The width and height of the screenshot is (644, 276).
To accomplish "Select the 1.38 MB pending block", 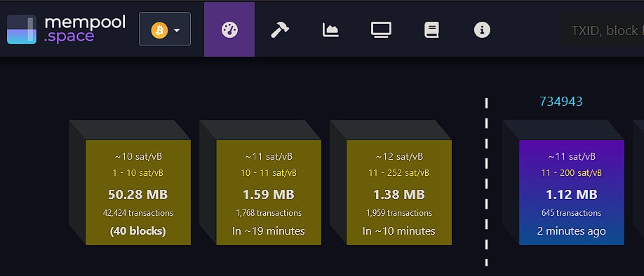I will click(399, 193).
